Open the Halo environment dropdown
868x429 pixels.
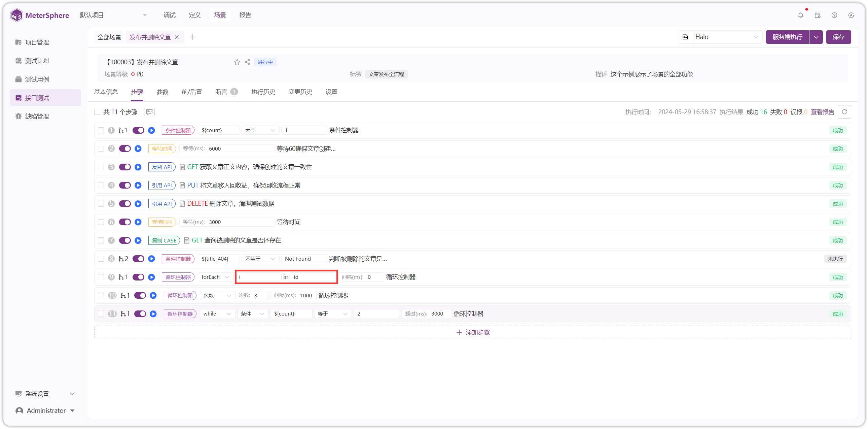coord(726,37)
